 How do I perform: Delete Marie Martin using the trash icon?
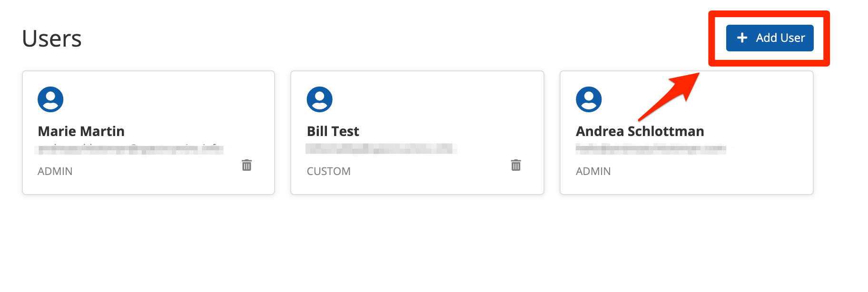[x=247, y=165]
